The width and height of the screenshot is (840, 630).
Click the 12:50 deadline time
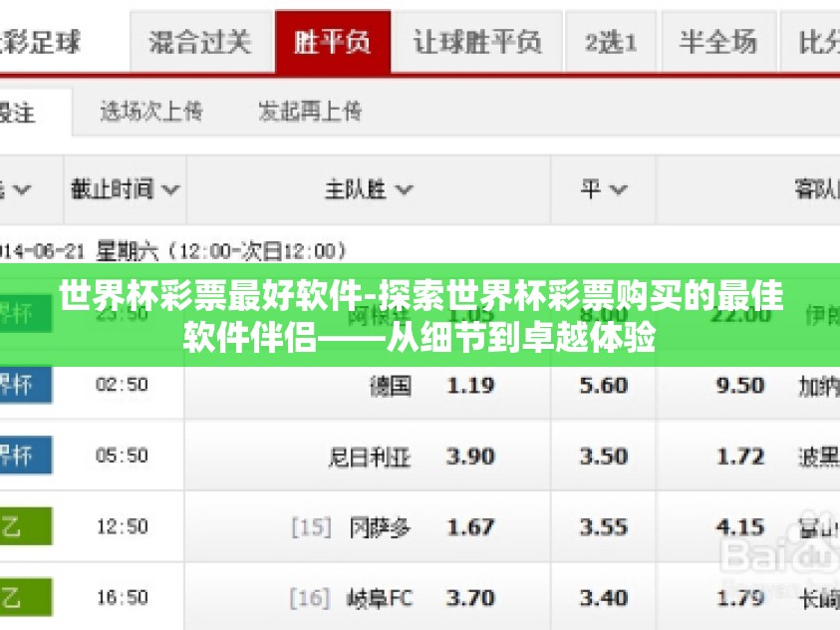123,526
